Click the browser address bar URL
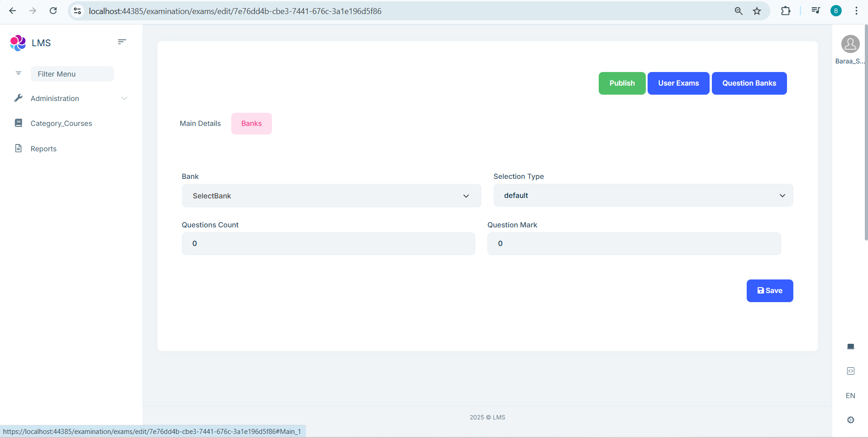The height and width of the screenshot is (438, 868). [235, 11]
